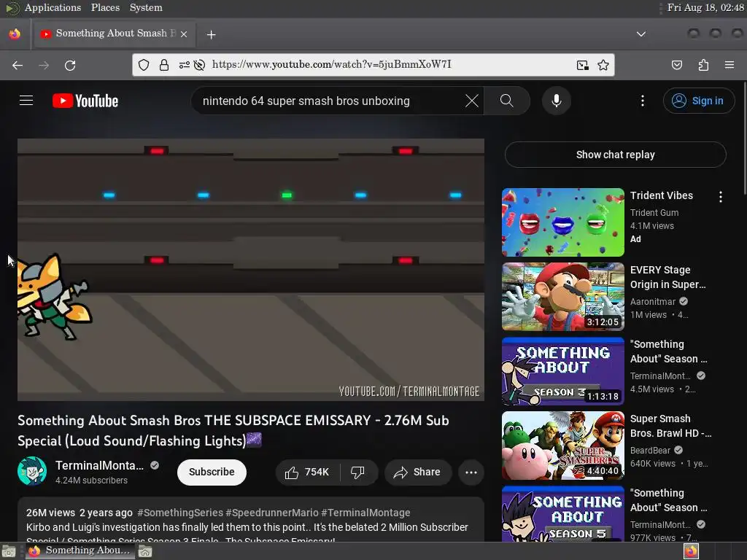Image resolution: width=747 pixels, height=560 pixels.
Task: Click the 'EVERY Stage Origin in Super...' title
Action: [668, 277]
